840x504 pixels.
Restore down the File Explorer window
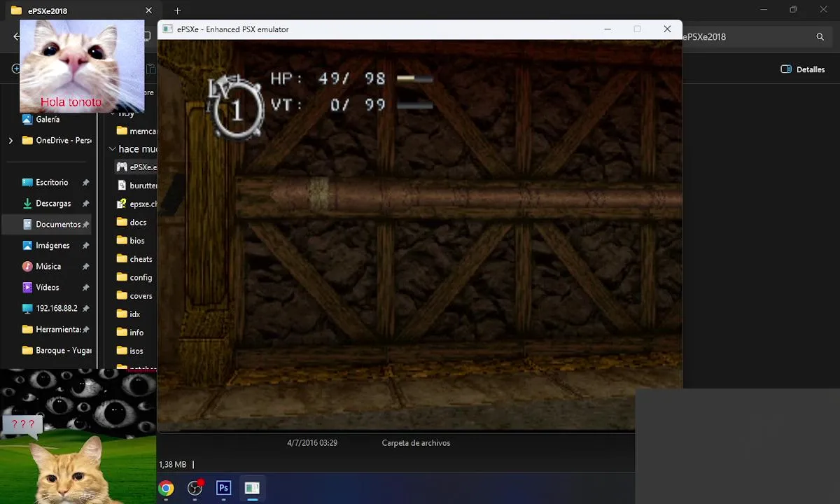click(793, 10)
